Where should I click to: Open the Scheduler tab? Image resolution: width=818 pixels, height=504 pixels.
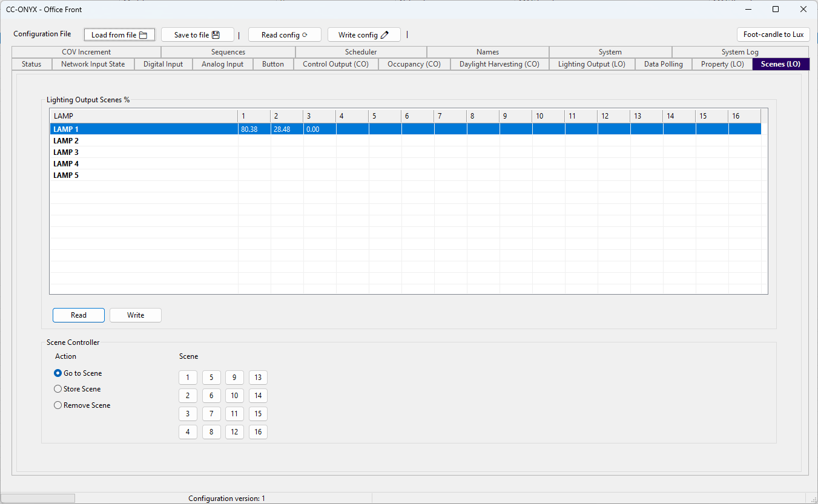point(361,52)
